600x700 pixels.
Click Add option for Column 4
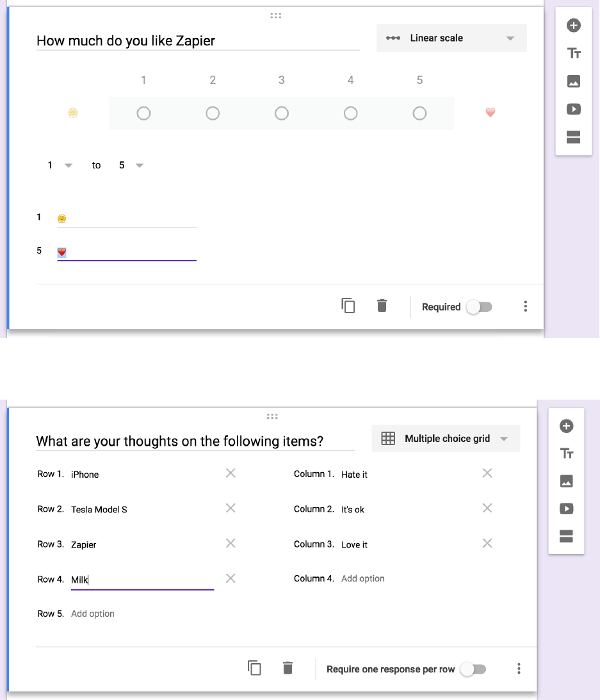coord(363,579)
